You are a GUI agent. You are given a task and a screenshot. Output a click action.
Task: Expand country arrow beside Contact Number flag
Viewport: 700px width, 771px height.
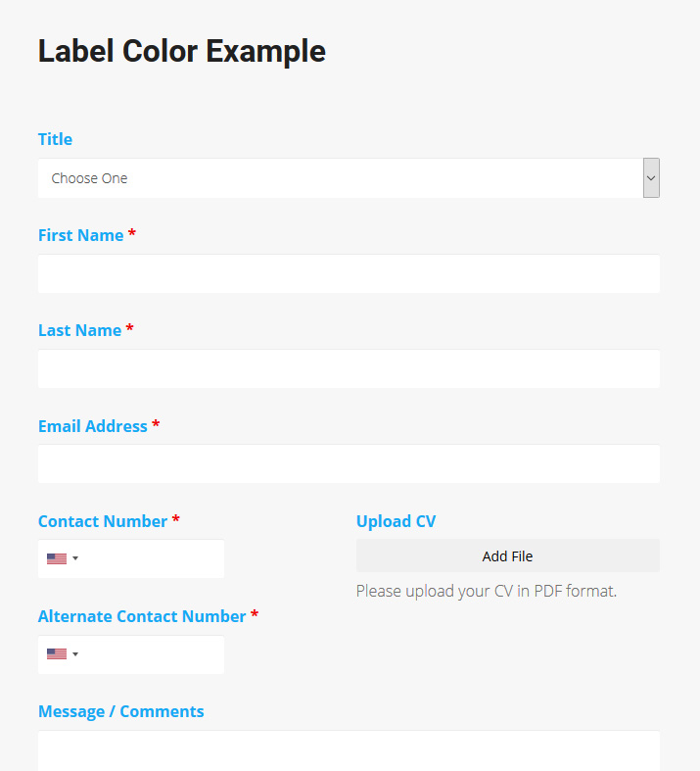(x=75, y=558)
